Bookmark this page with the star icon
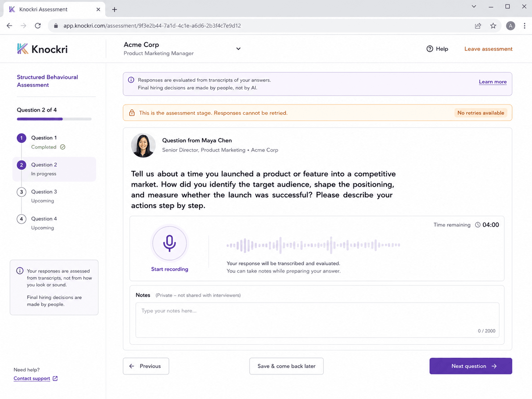The height and width of the screenshot is (399, 532). point(493,26)
